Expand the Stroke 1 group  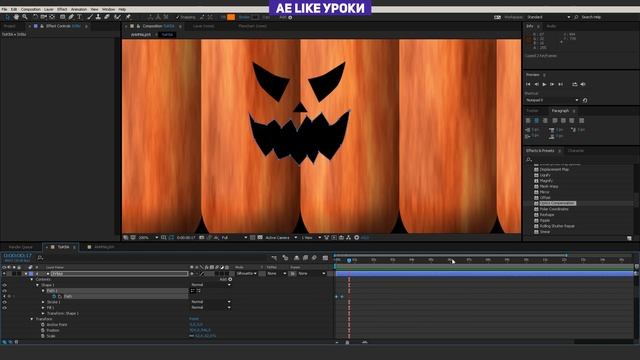point(43,302)
